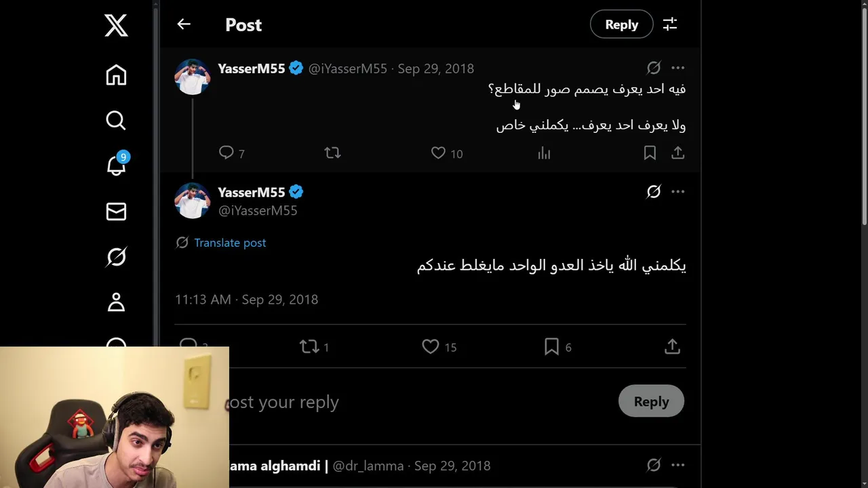
Task: Open reply sorting options icon
Action: [x=670, y=24]
